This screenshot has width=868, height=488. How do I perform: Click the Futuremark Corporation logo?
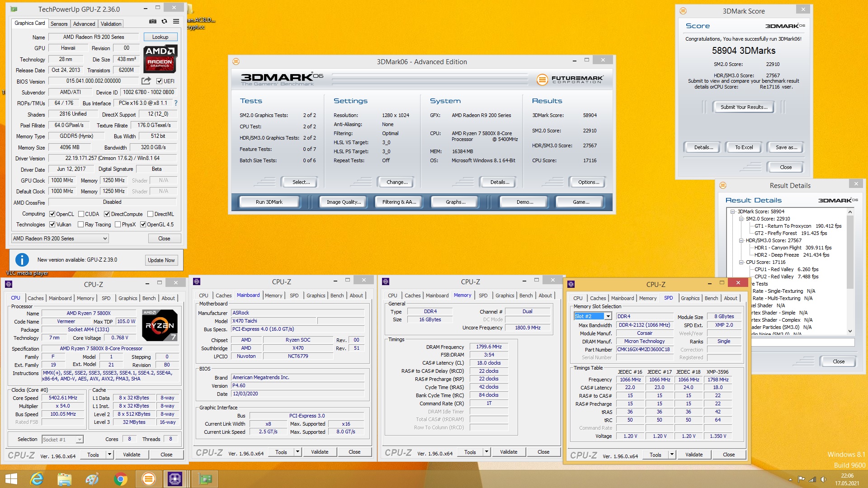point(570,80)
